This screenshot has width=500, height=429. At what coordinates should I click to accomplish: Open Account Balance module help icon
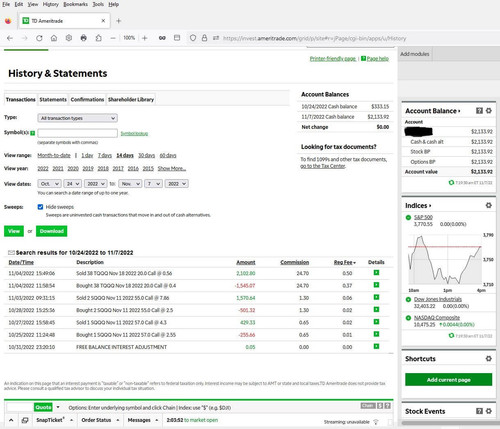click(x=479, y=111)
